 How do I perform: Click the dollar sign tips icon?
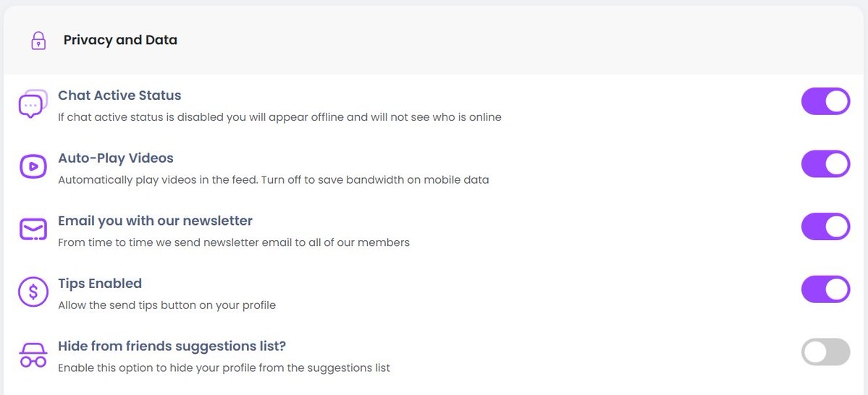pyautogui.click(x=33, y=292)
